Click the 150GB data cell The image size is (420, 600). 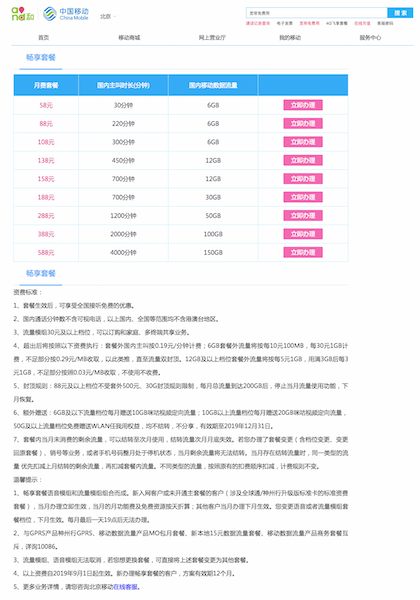coord(213,252)
